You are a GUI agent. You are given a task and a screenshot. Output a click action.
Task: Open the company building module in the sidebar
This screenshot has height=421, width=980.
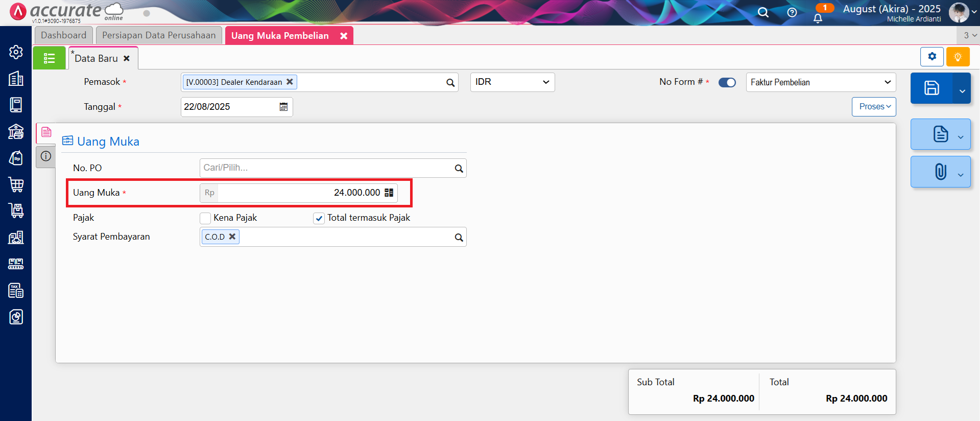pyautogui.click(x=16, y=78)
